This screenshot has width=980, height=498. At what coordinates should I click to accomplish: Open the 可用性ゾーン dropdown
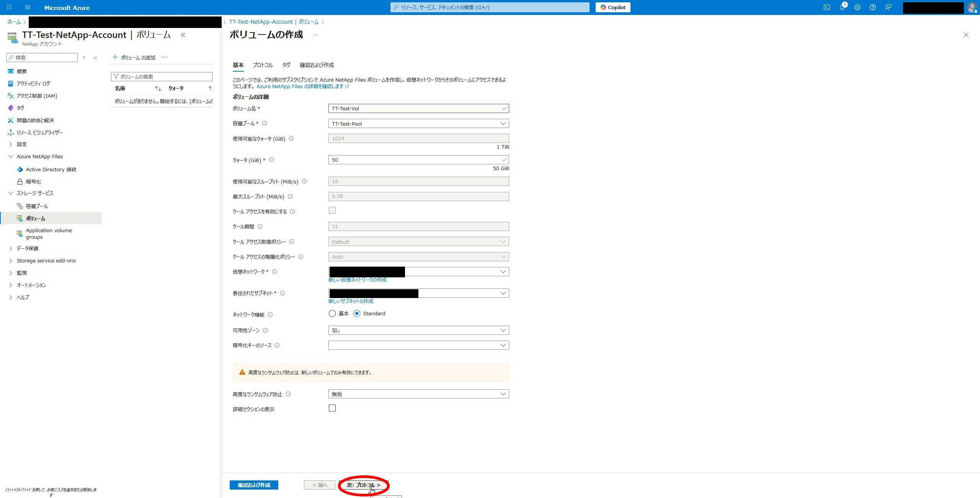click(x=418, y=330)
